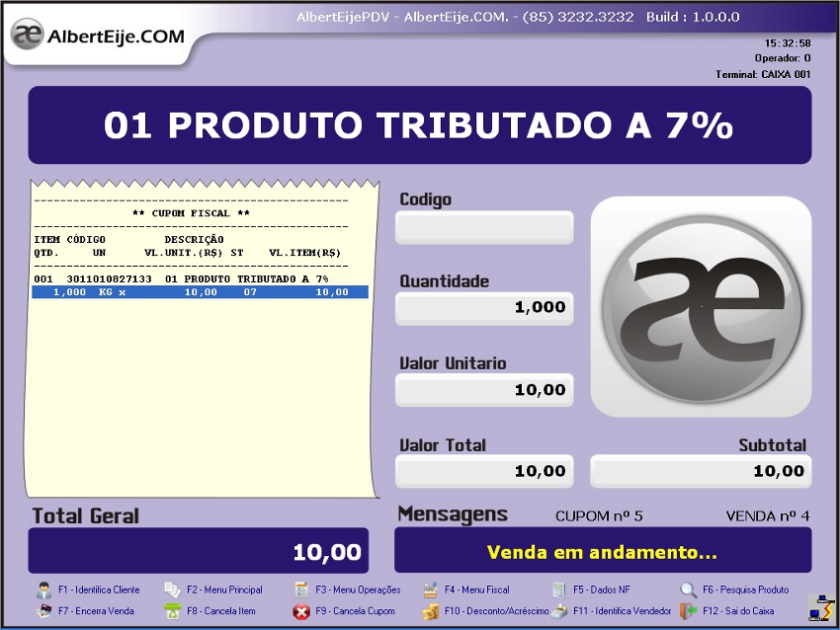Click the 01 PRODUTO TRIBUTADO A 7% banner
Screen dimensions: 840x630
[x=419, y=124]
